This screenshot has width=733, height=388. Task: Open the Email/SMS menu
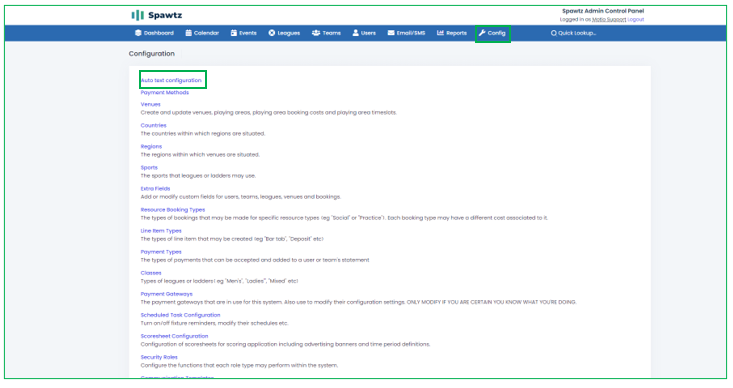point(406,33)
